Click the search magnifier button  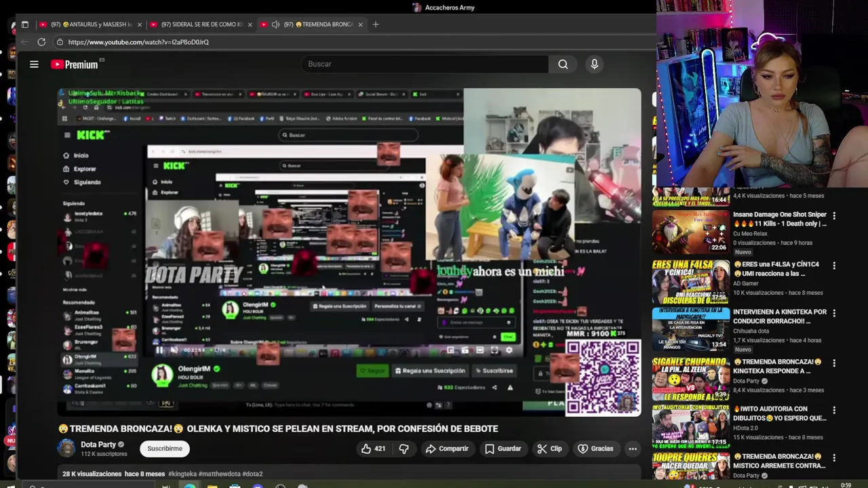tap(563, 64)
